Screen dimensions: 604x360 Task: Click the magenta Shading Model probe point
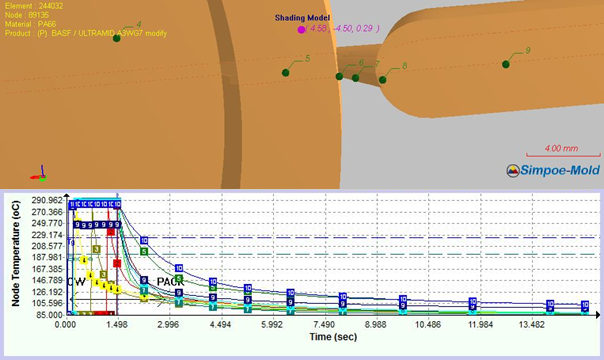tap(301, 30)
